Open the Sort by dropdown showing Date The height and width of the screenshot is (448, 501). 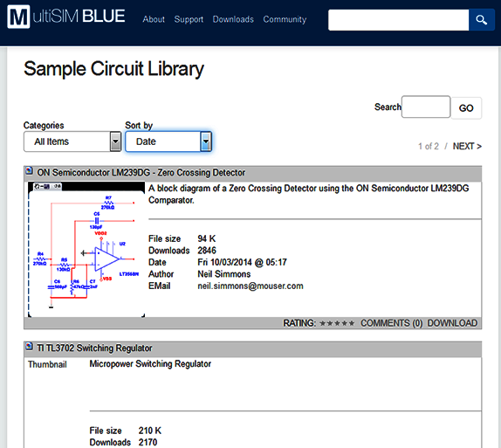click(x=168, y=141)
